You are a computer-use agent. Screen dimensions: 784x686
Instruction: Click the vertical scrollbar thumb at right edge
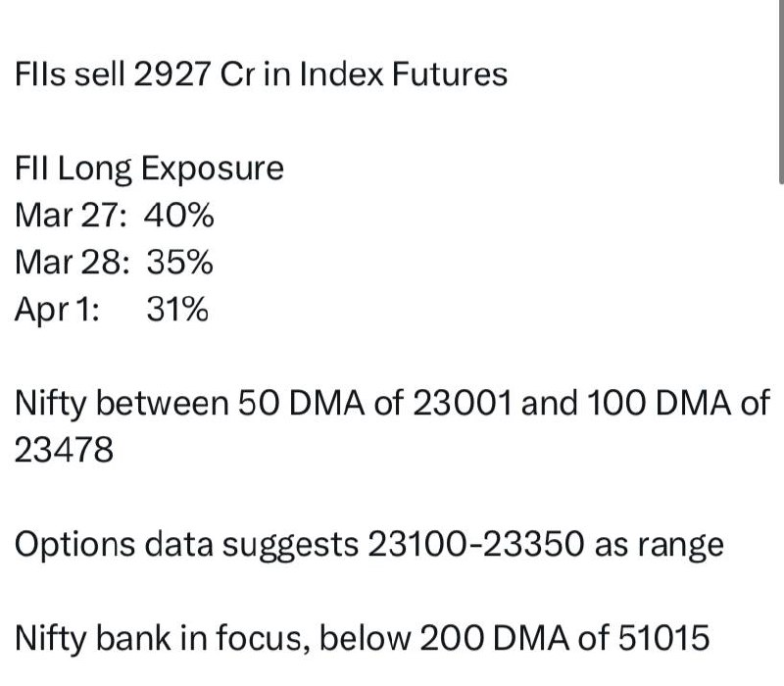pyautogui.click(x=781, y=92)
